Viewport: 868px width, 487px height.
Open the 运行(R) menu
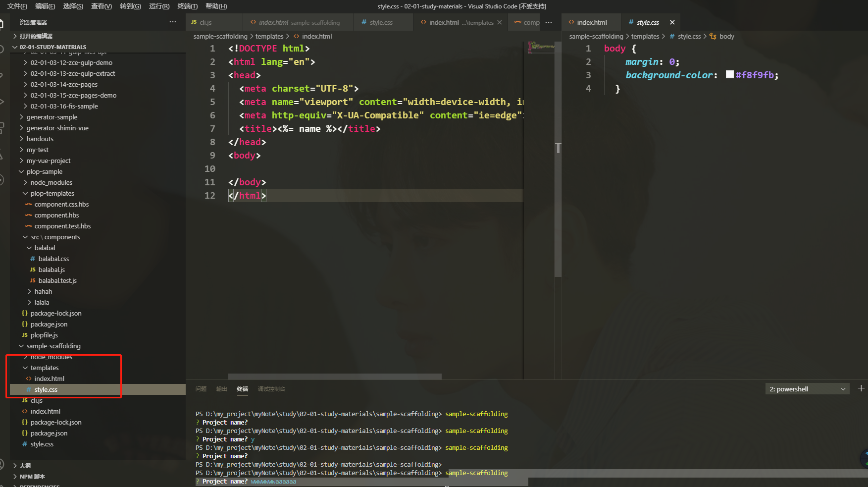(x=159, y=6)
